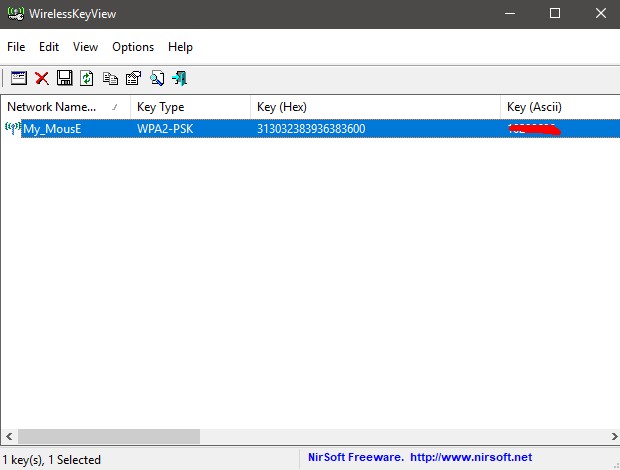Click the horizontal scrollbar thumb
Viewport: 620px width, 470px height.
109,437
